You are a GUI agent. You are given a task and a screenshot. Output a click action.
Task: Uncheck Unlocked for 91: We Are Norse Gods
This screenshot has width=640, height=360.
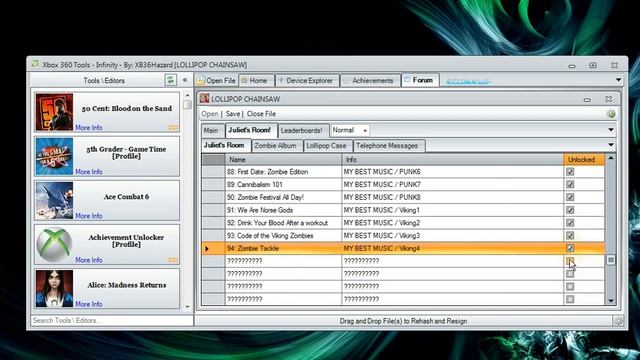point(570,210)
